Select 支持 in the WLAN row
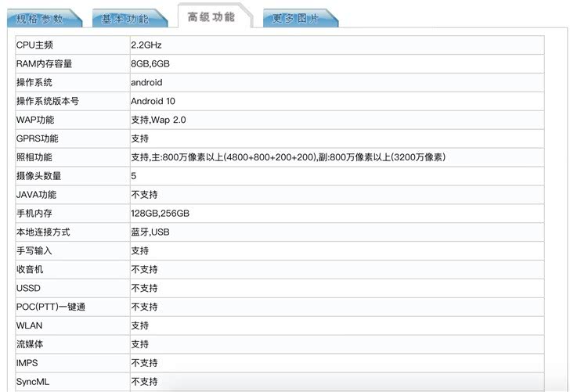Screen dimensions: 570x392 pos(140,325)
